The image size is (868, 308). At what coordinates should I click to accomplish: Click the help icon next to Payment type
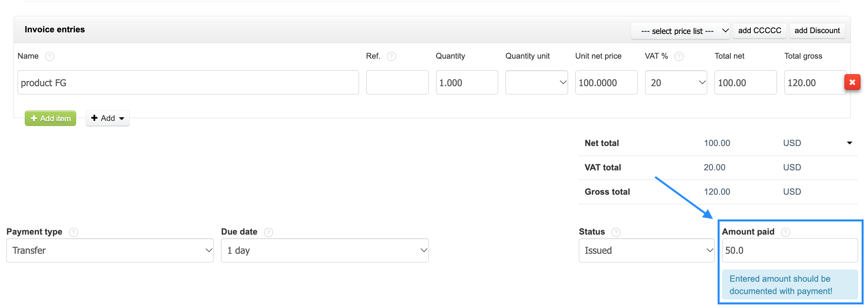tap(73, 232)
